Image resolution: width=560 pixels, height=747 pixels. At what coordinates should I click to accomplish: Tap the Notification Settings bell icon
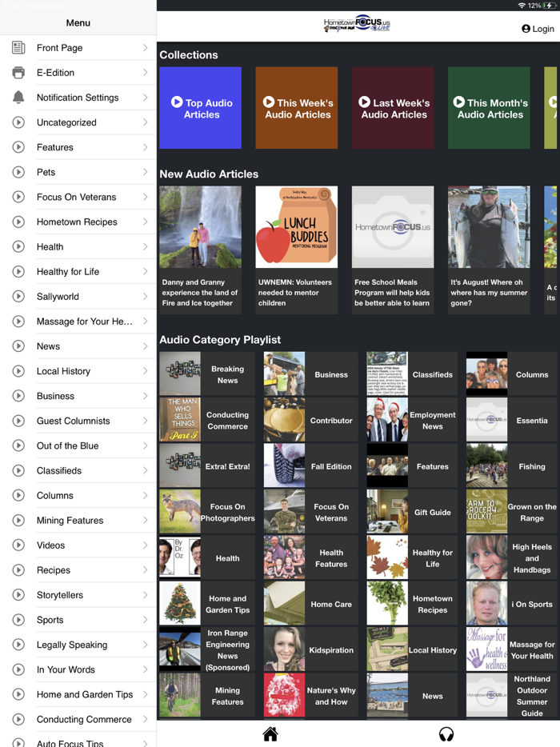tap(18, 98)
